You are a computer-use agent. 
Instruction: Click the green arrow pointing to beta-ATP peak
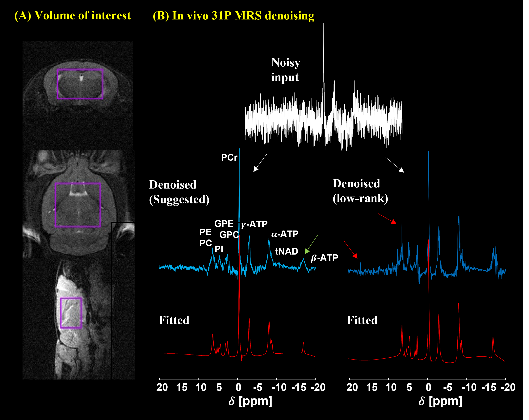[x=311, y=244]
